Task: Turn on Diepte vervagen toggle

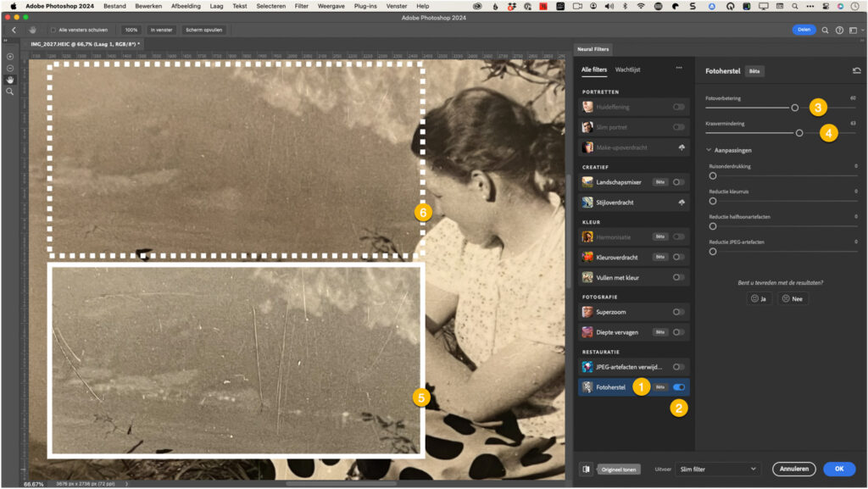Action: 679,332
